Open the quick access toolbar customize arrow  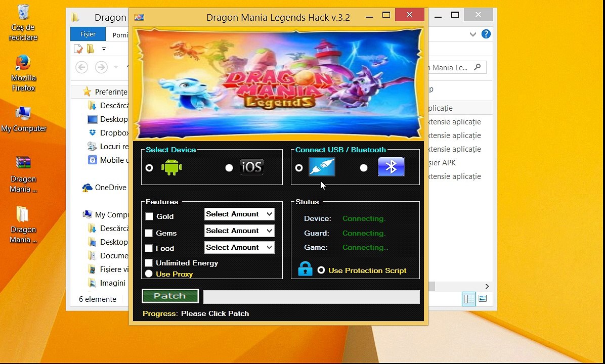104,49
